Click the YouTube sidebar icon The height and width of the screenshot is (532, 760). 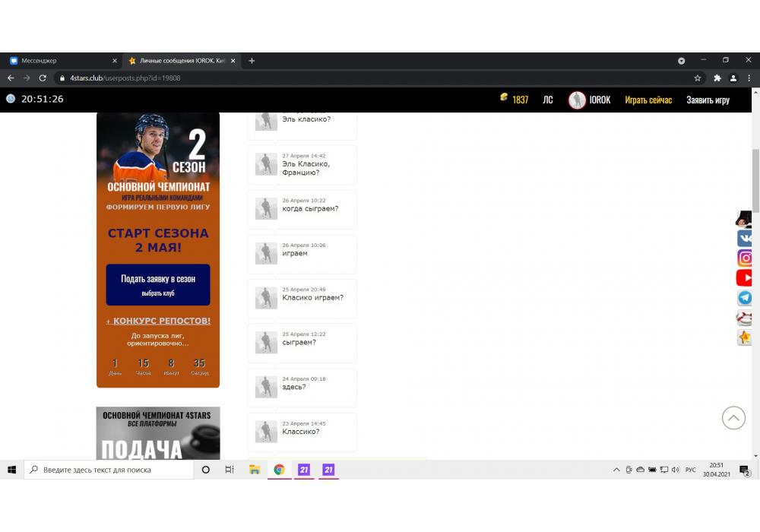[745, 278]
